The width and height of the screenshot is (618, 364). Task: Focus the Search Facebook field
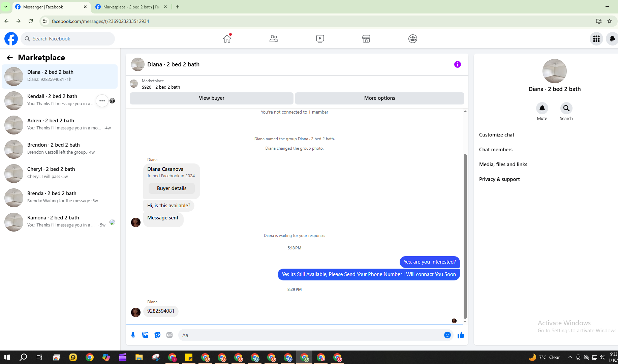pyautogui.click(x=68, y=39)
